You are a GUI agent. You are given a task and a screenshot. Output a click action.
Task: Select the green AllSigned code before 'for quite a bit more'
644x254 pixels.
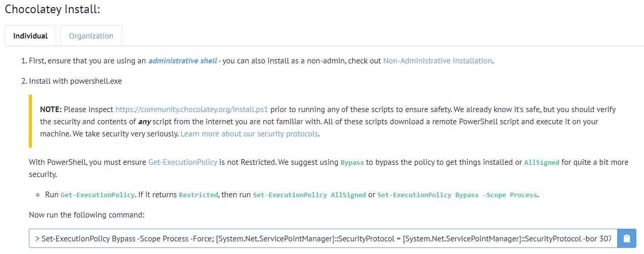542,163
